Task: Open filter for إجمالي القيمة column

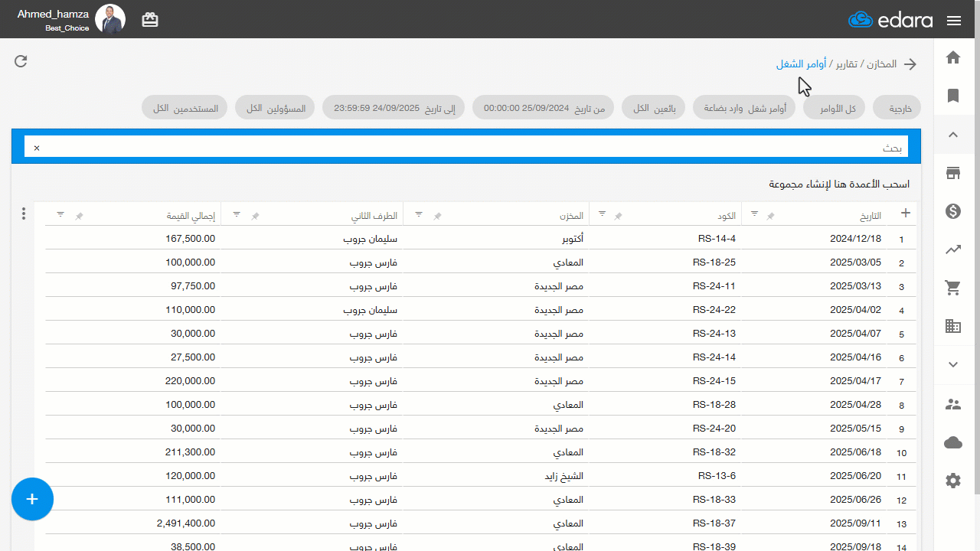Action: click(60, 214)
